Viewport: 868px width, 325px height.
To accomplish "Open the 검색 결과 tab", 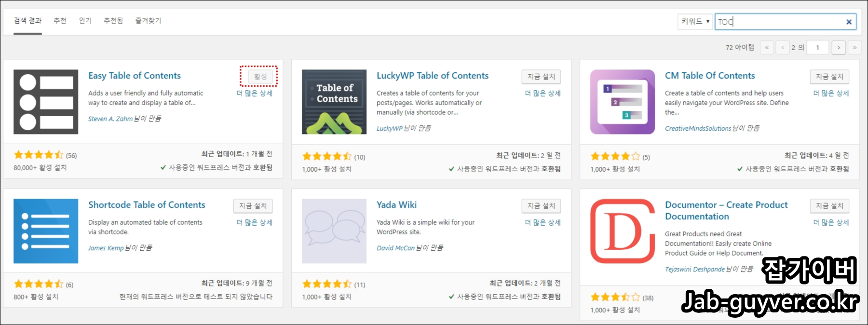I will (x=27, y=21).
